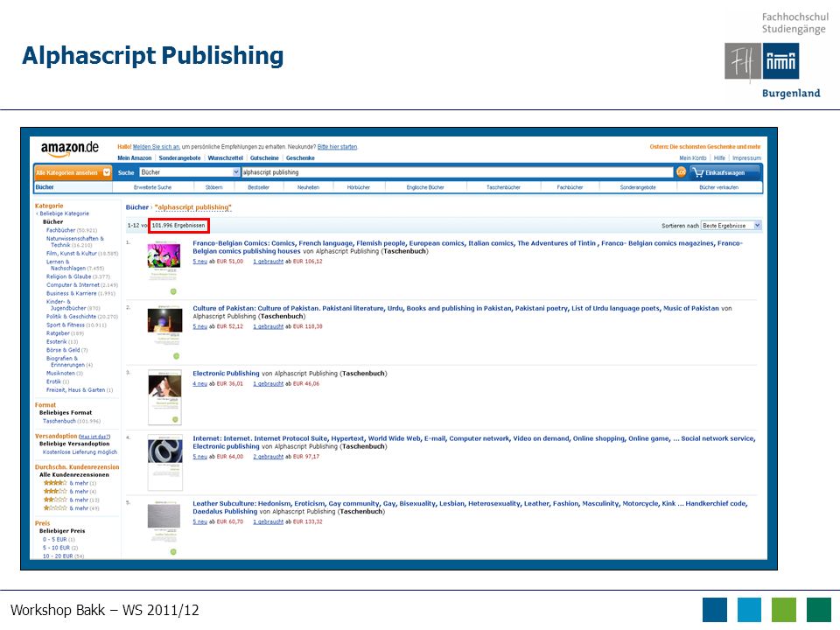Click the Was ist das? link
840x630 pixels.
click(94, 437)
